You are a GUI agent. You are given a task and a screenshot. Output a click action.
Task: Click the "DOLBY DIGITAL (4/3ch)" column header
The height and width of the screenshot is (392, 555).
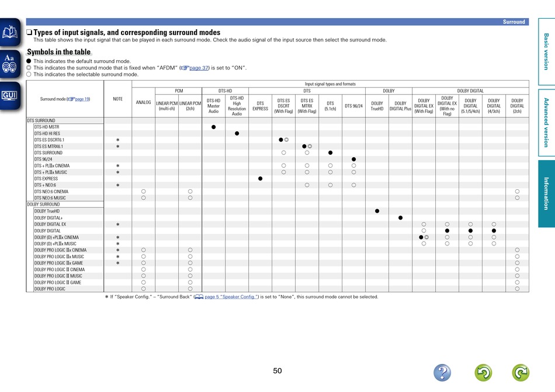(x=494, y=106)
